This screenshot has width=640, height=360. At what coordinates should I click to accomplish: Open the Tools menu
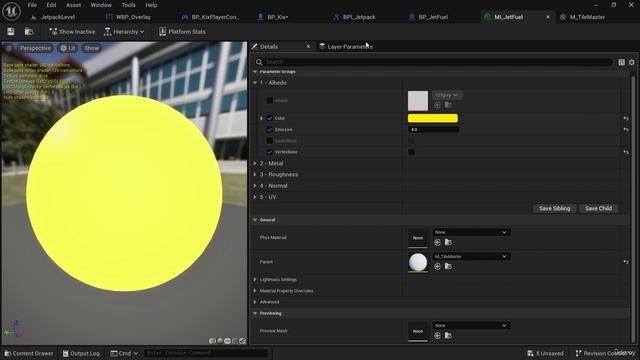point(128,5)
